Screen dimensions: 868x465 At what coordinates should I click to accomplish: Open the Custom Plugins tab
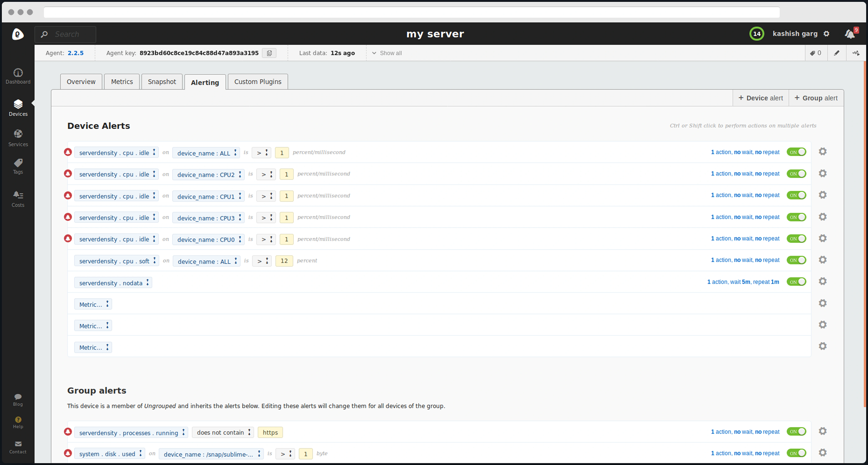(x=257, y=82)
